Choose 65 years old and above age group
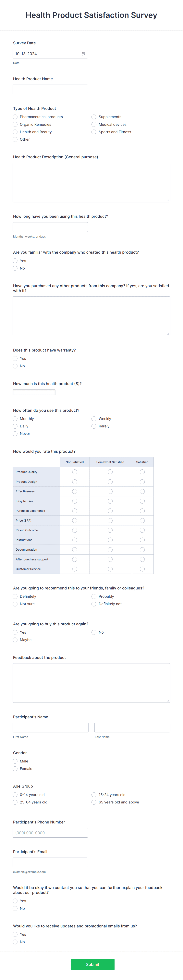Image resolution: width=183 pixels, height=980 pixels. click(94, 802)
